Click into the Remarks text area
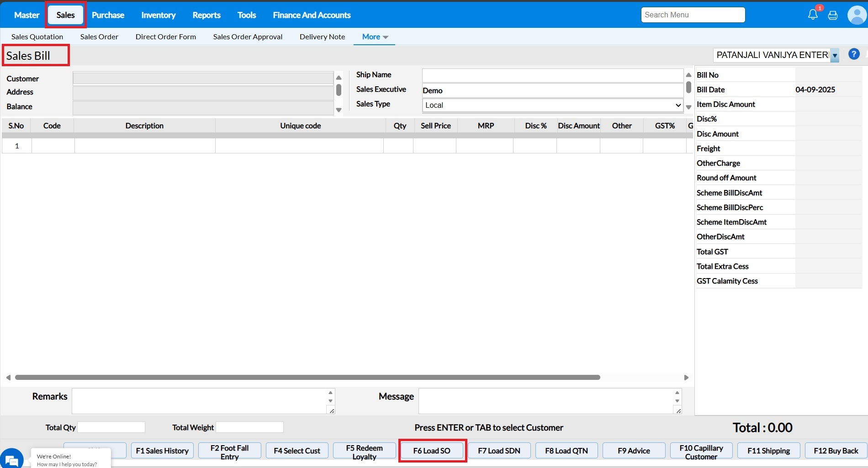The image size is (868, 468). tap(200, 401)
